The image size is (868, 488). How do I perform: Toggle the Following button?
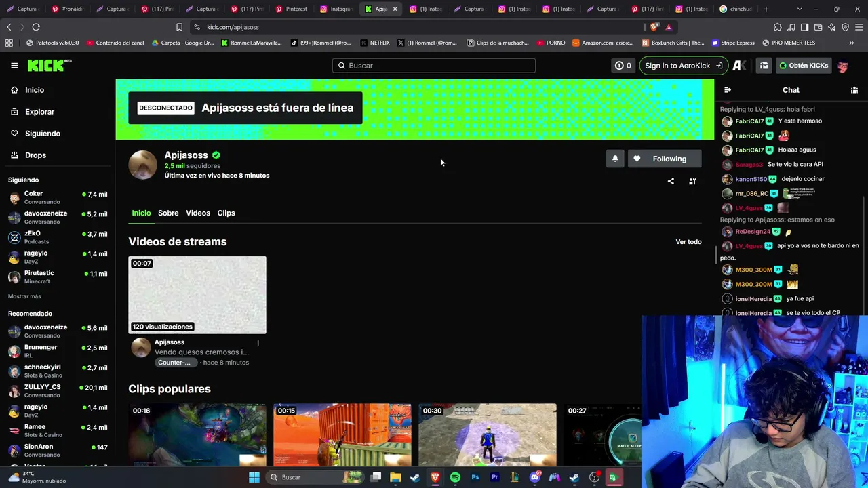[665, 159]
